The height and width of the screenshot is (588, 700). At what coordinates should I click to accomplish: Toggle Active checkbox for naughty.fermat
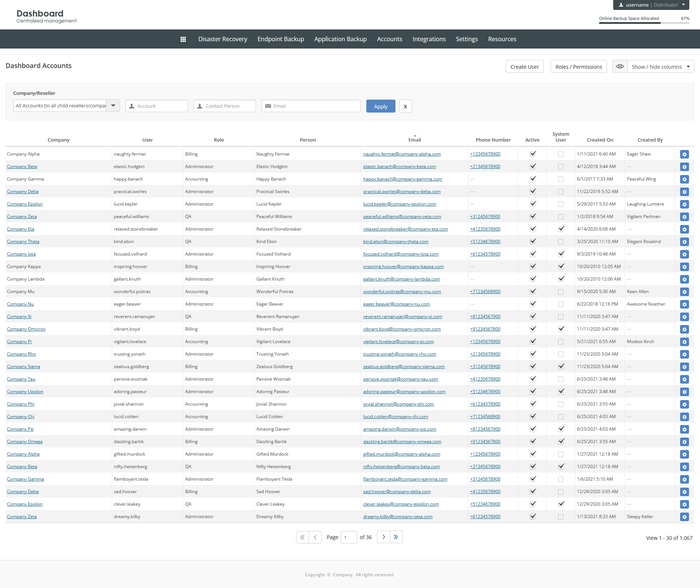coord(532,154)
